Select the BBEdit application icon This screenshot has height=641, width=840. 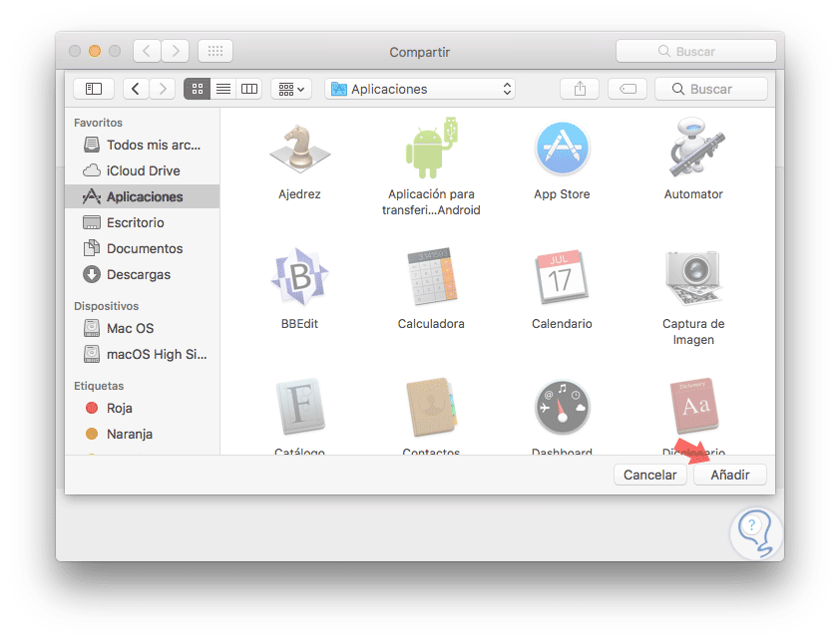pos(299,277)
